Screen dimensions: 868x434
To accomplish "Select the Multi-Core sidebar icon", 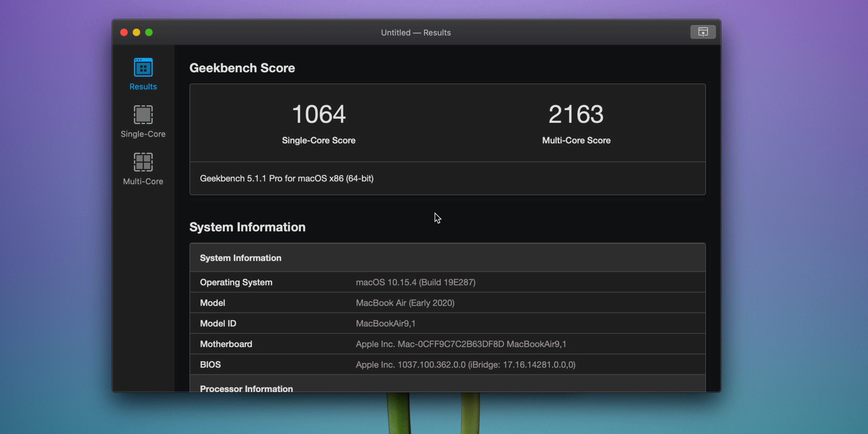I will pyautogui.click(x=143, y=162).
